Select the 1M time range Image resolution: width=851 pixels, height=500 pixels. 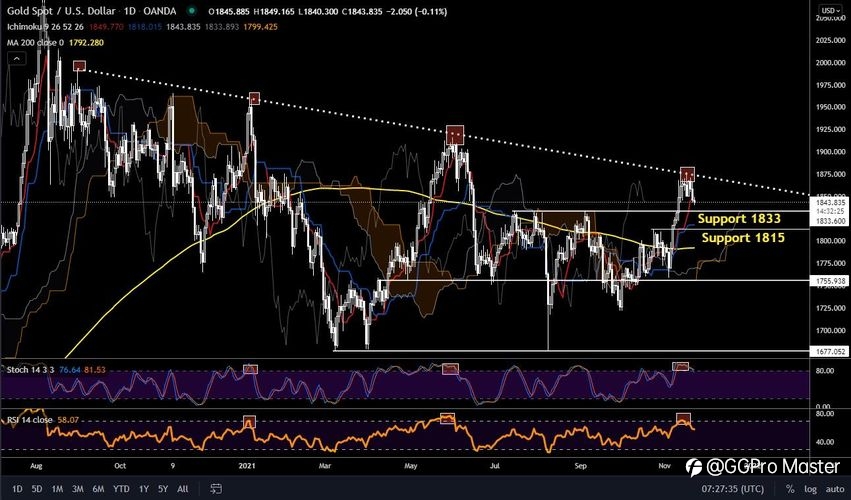click(57, 489)
